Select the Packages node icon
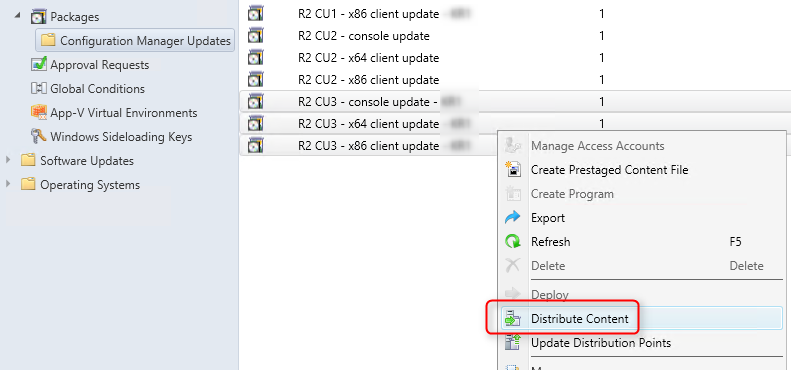 [x=38, y=17]
